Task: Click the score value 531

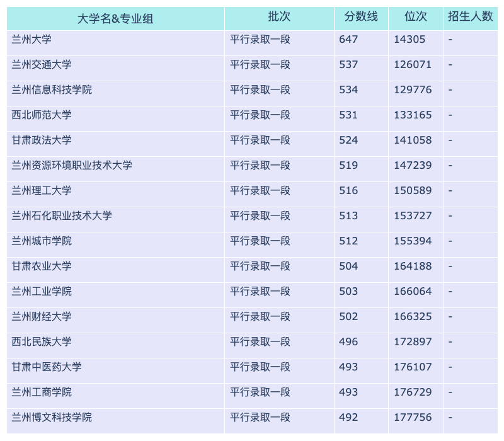Action: [348, 115]
